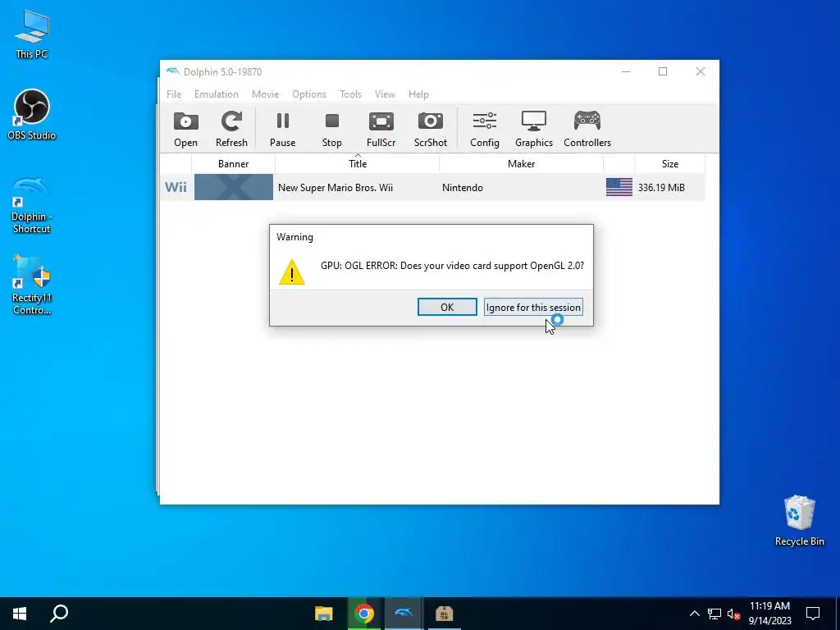This screenshot has width=840, height=630.
Task: Open the Tools menu
Action: click(350, 94)
